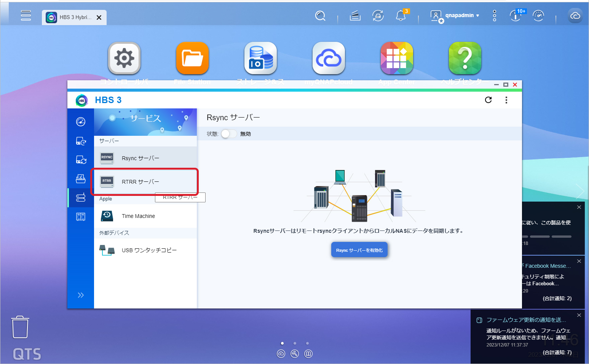Select USB ワンタッチコピー in services list
Screen dimensions: 589x364
pyautogui.click(x=145, y=250)
